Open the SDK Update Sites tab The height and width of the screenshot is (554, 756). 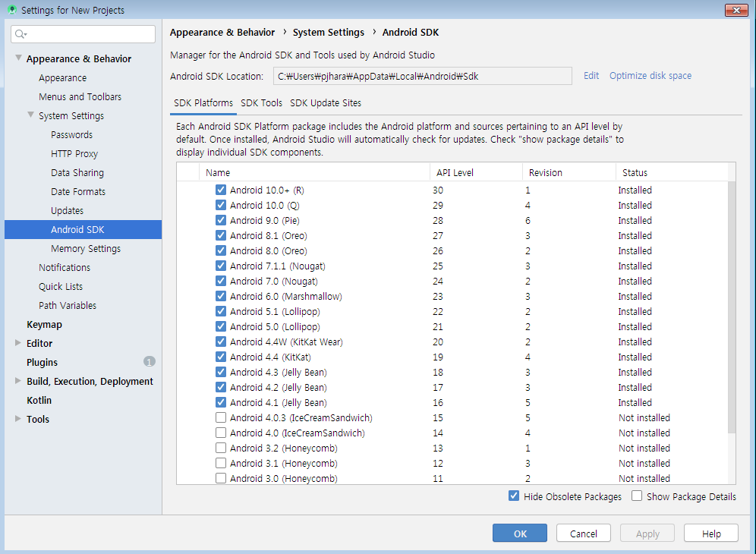click(x=326, y=103)
